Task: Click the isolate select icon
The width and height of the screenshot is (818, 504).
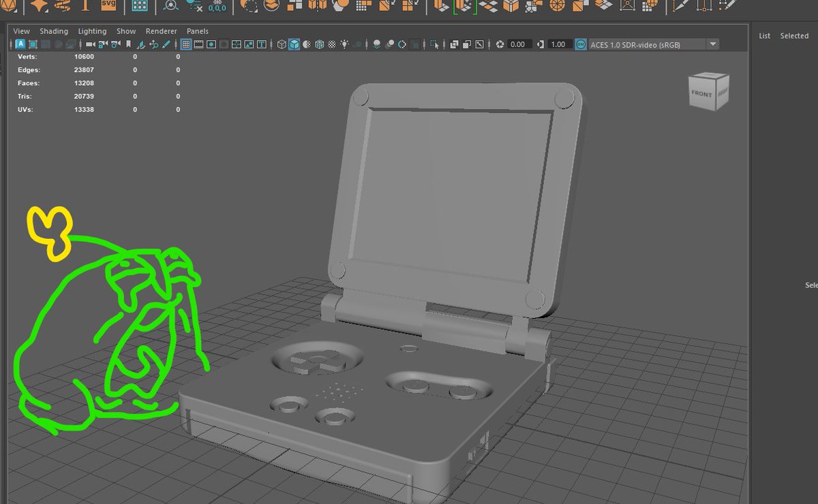Action: 434,44
